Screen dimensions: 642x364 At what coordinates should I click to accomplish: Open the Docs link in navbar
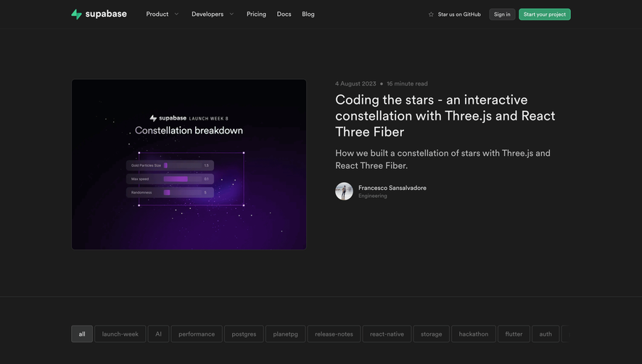point(284,14)
